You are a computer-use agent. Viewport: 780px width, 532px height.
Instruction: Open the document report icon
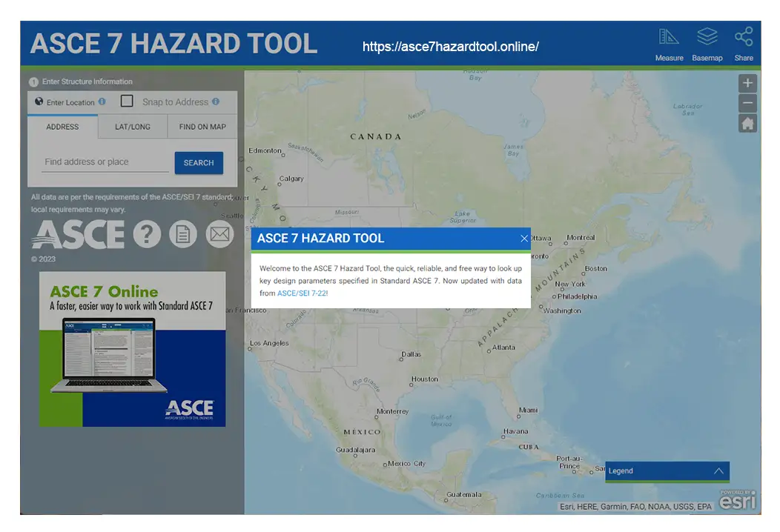pos(183,233)
